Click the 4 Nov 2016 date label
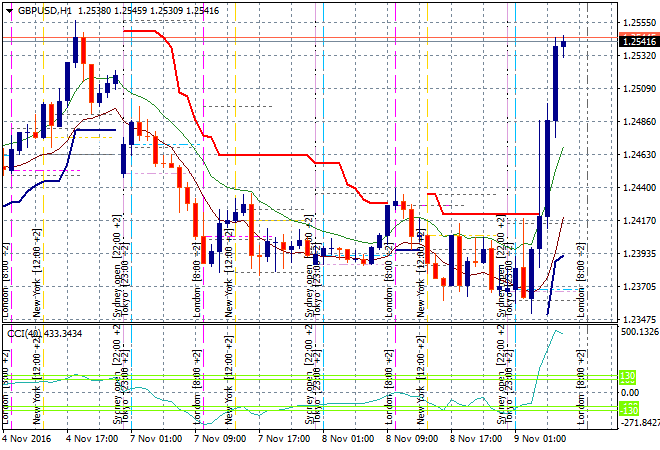Image resolution: width=660 pixels, height=450 pixels. (x=26, y=439)
